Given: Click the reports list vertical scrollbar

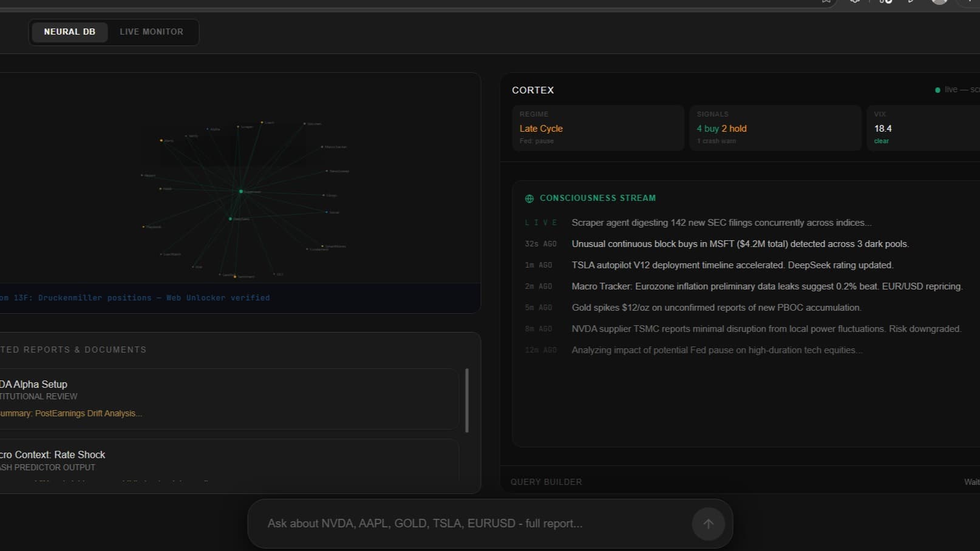Looking at the screenshot, I should coord(466,400).
